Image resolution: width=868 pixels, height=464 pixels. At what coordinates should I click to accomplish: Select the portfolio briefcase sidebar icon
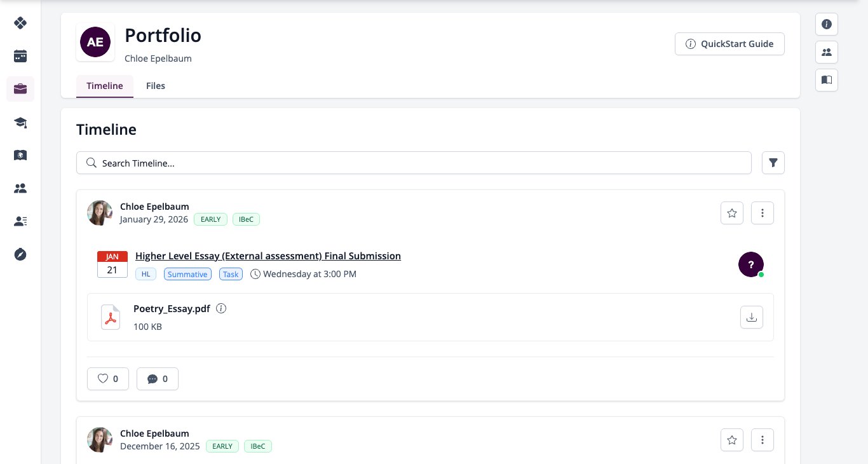tap(20, 89)
